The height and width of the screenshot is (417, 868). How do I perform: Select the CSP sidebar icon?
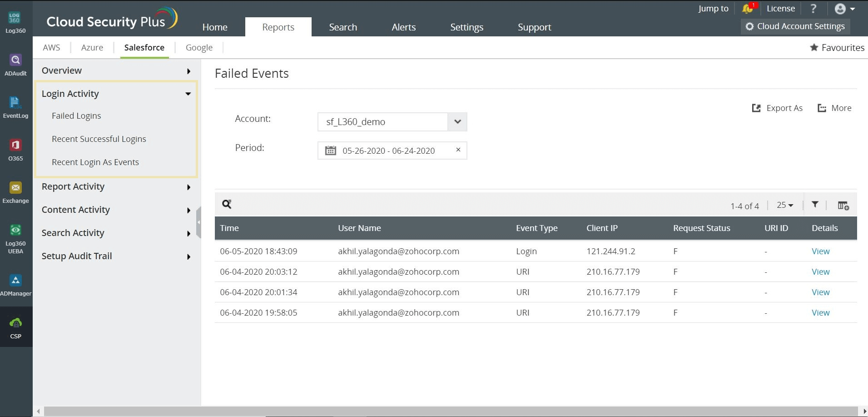click(15, 328)
